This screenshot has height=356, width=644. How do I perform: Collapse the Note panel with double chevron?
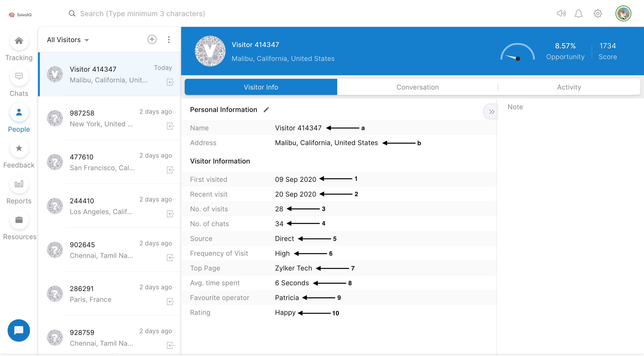click(x=491, y=112)
